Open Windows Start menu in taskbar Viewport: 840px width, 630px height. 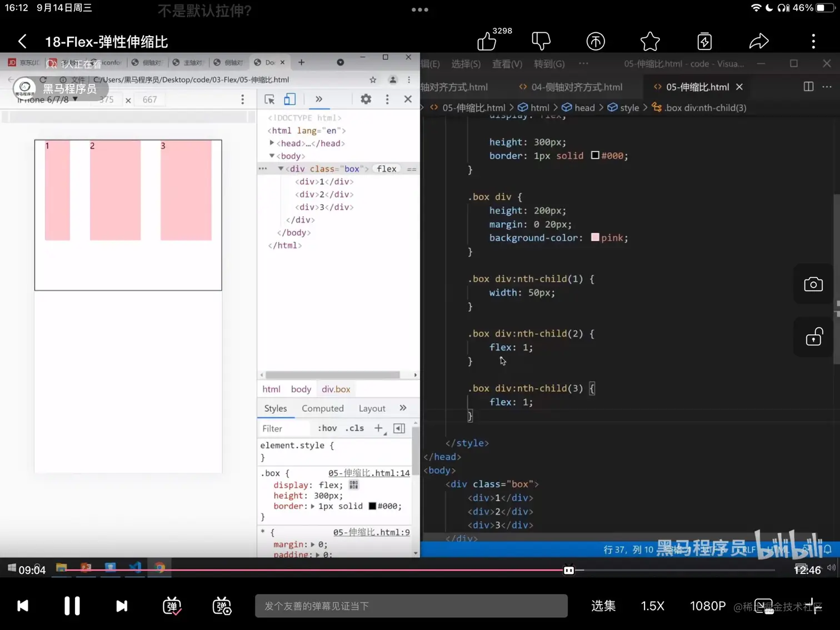click(x=12, y=568)
